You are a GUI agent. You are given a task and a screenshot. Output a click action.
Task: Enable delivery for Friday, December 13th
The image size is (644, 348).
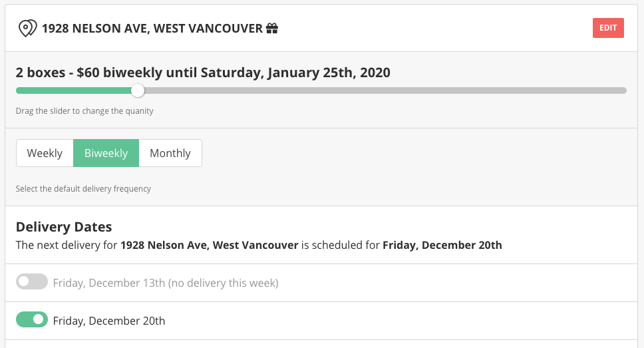coord(32,282)
